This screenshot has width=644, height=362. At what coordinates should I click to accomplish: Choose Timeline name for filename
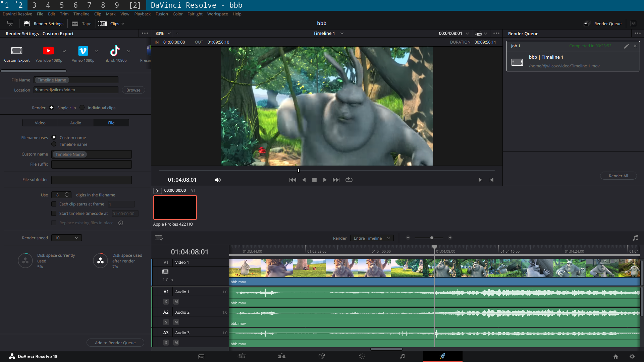pyautogui.click(x=54, y=144)
